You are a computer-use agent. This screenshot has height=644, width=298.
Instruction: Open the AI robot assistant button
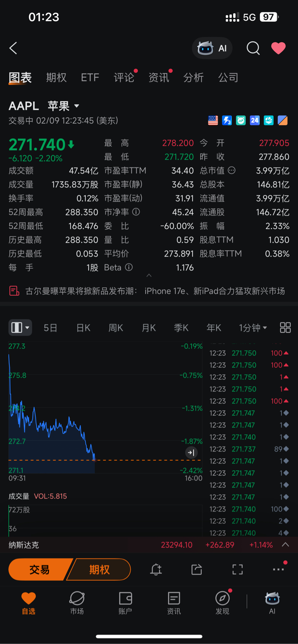point(212,48)
